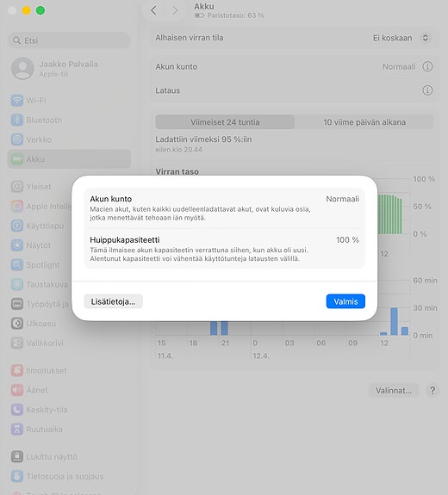Click the Valmis button in the dialog
This screenshot has width=448, height=495.
point(345,301)
